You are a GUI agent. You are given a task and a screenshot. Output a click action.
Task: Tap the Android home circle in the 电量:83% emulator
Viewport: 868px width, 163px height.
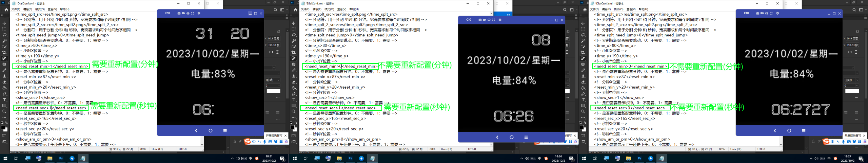(210, 131)
